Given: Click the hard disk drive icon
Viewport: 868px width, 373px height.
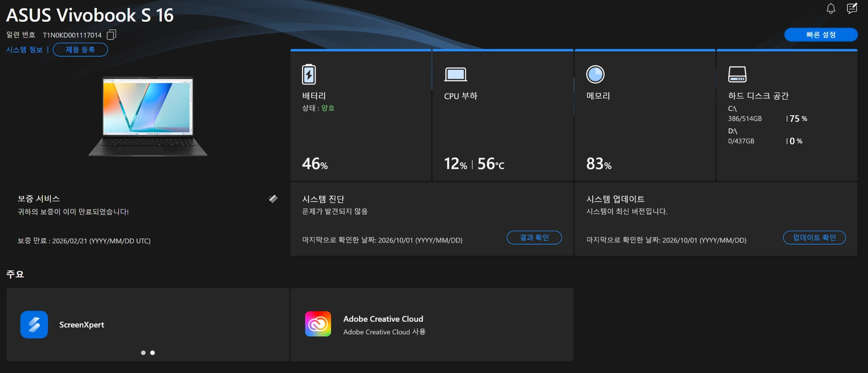Looking at the screenshot, I should [737, 75].
